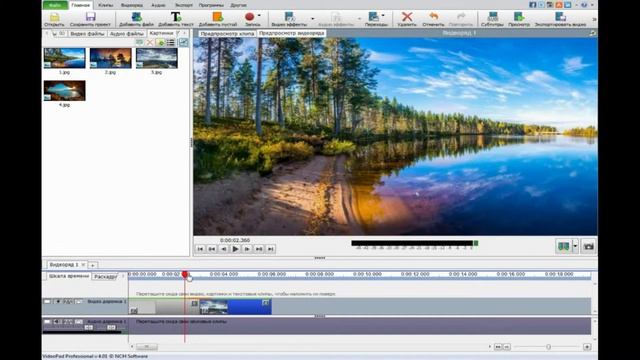Screen dimensions: 640x360
Task: Click the split clip icon under preview
Action: pos(564,247)
